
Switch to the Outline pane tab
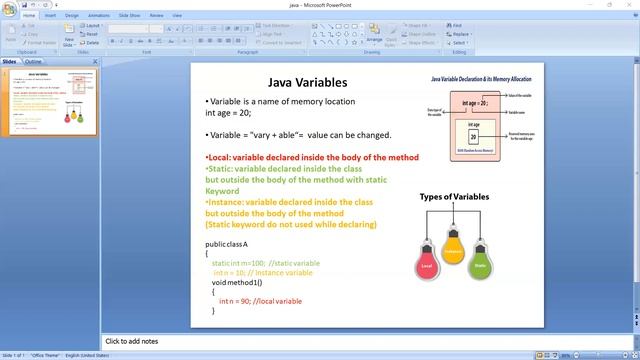(33, 62)
